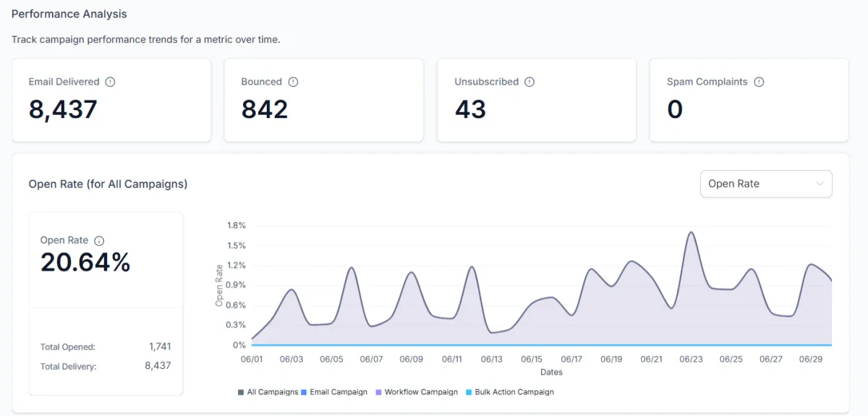Click the Spam Complaints info icon
The image size is (868, 416).
[x=759, y=82]
